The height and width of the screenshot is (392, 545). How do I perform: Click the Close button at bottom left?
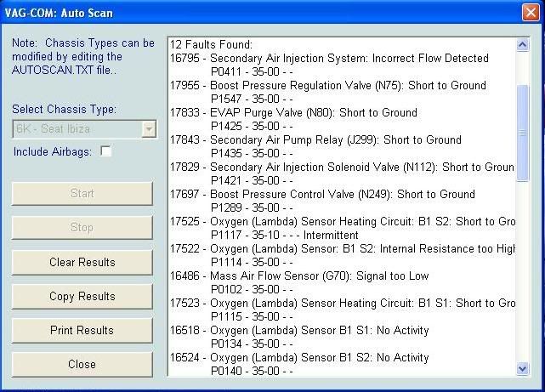click(x=82, y=364)
